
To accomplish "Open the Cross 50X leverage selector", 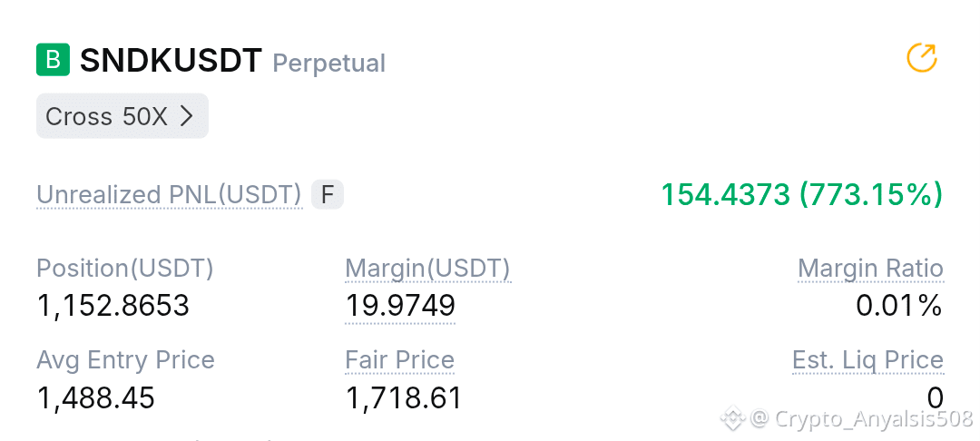I will point(122,116).
